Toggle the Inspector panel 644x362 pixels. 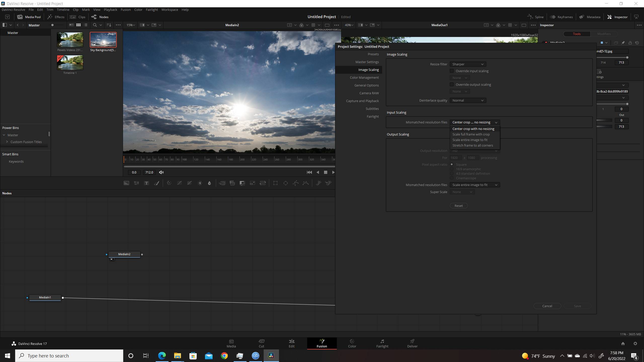617,17
